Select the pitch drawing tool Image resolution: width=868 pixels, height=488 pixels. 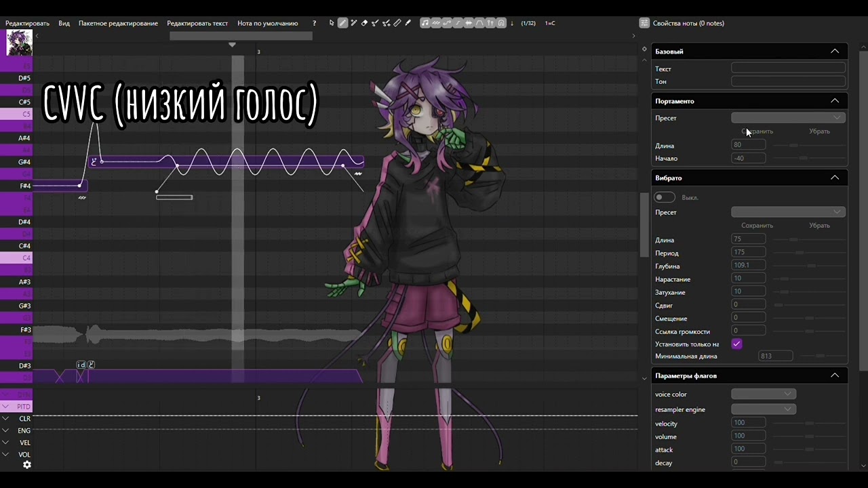375,23
